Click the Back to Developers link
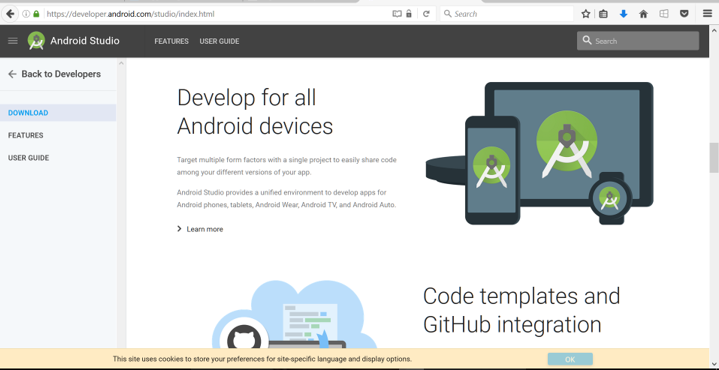Screen dimensions: 719x370 point(61,74)
